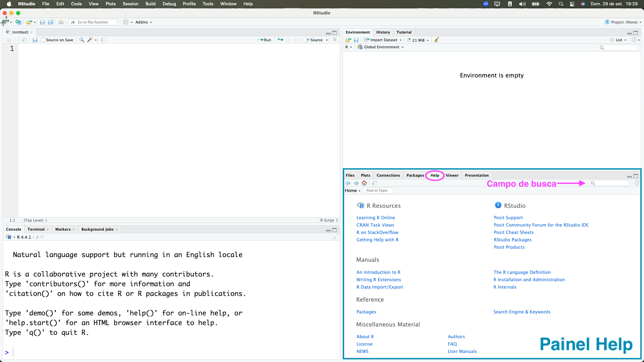The height and width of the screenshot is (362, 644).
Task: Save current document from main toolbar
Action: [x=42, y=22]
